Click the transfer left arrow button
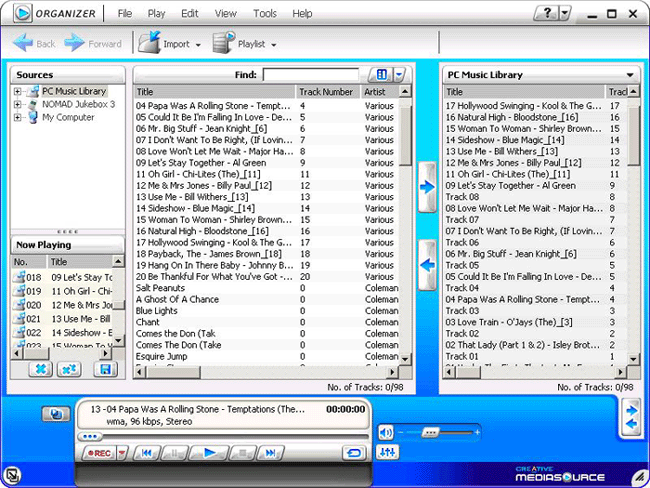 tap(427, 265)
